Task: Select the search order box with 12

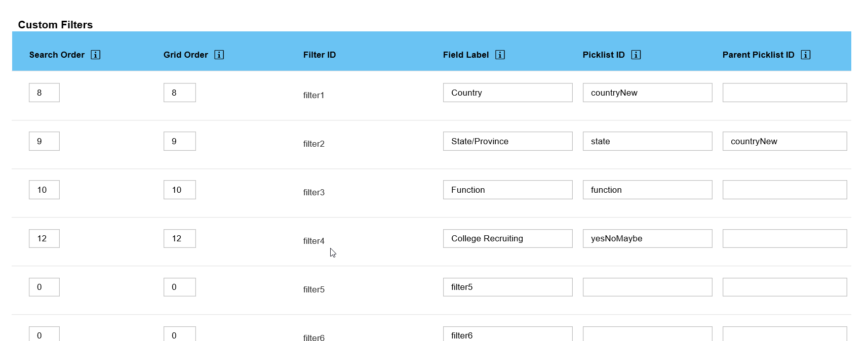Action: [44, 238]
